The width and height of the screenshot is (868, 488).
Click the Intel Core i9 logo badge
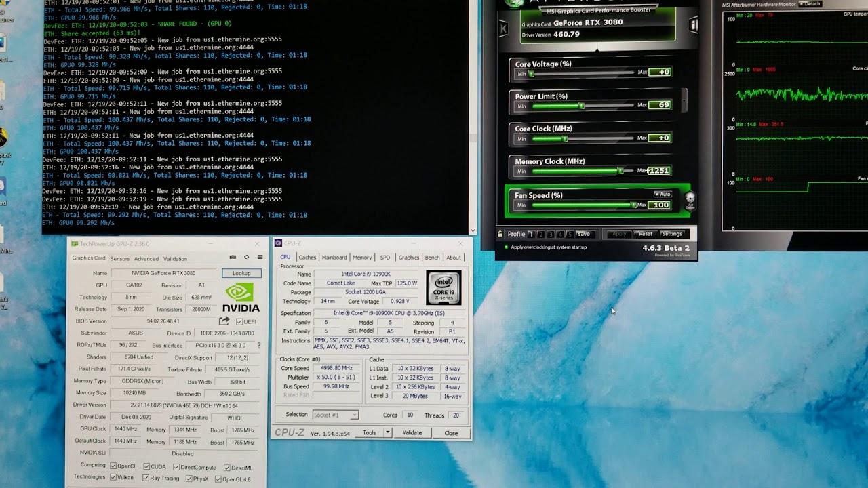click(x=444, y=287)
